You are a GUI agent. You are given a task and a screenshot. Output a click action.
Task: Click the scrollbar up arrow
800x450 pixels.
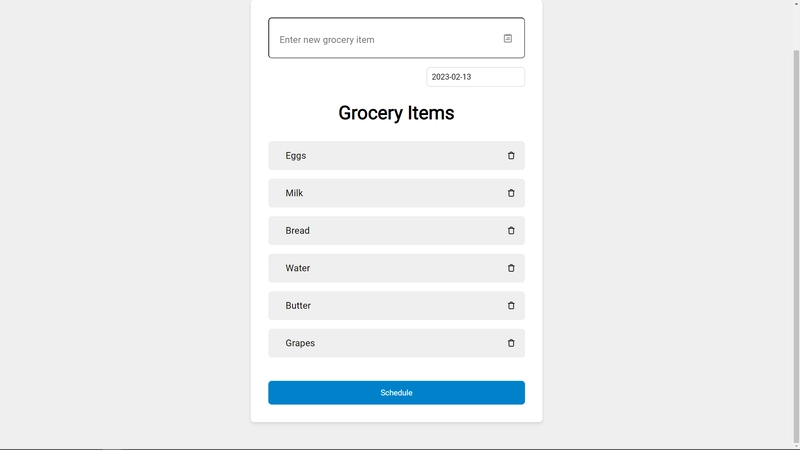coord(796,3)
